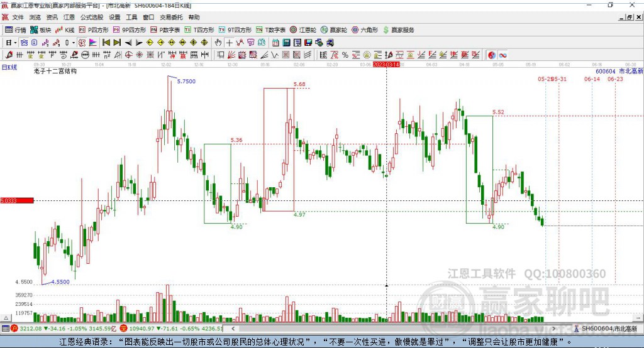This screenshot has width=644, height=348.
Task: Open the 文件 menu
Action: tap(18, 17)
